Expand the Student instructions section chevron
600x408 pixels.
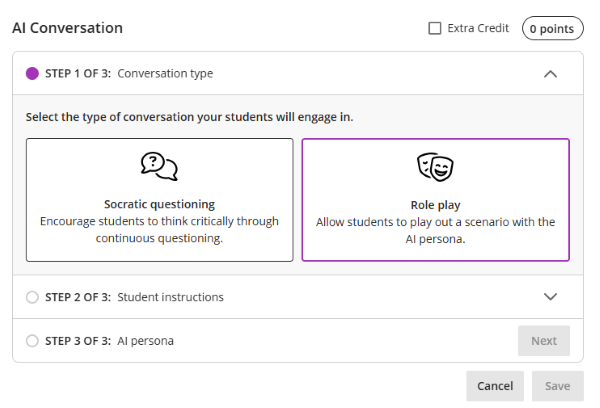[549, 297]
